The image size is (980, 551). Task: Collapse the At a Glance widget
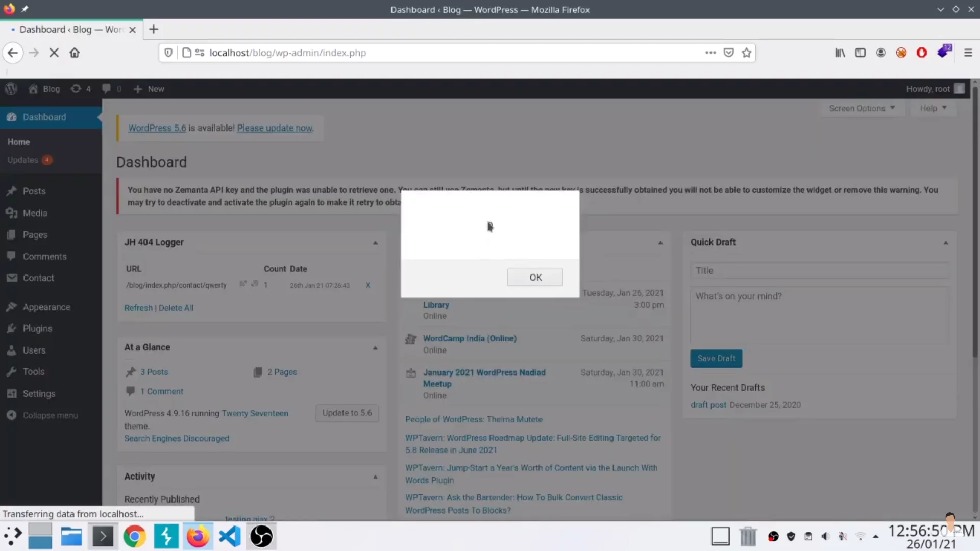tap(375, 348)
